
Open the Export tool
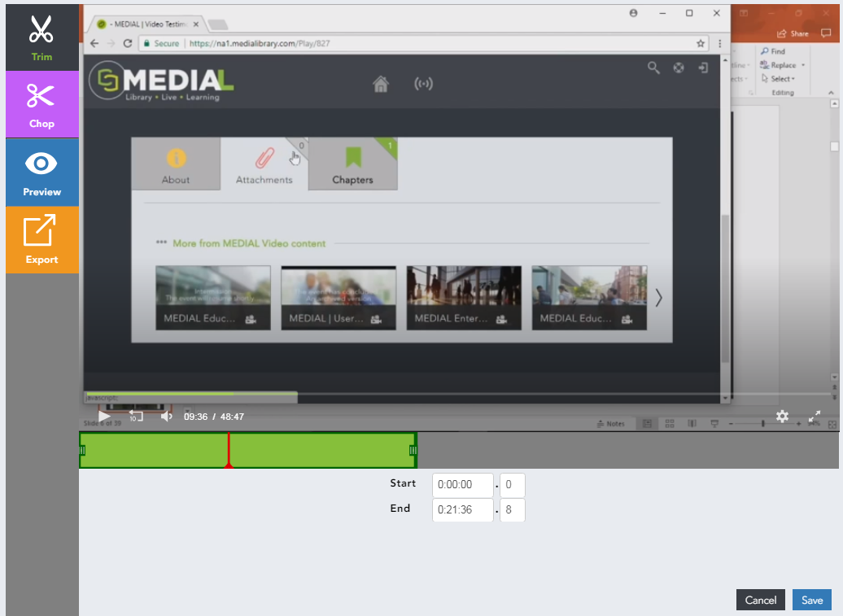(42, 240)
